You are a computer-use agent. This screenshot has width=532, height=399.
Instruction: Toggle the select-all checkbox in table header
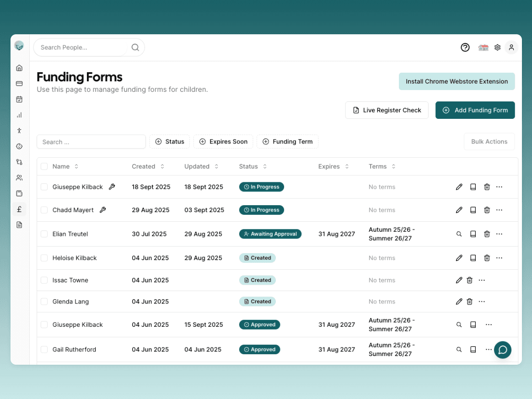tap(44, 166)
